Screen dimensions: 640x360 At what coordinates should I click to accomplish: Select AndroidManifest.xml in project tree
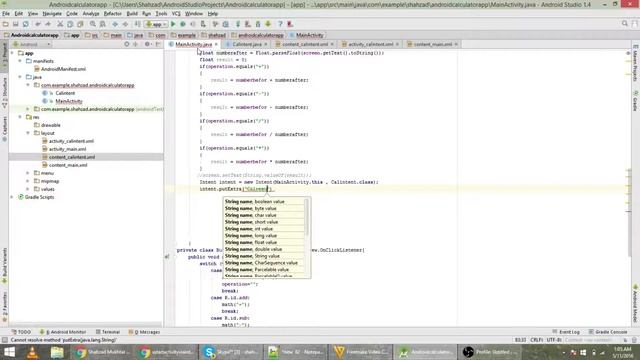tap(63, 69)
